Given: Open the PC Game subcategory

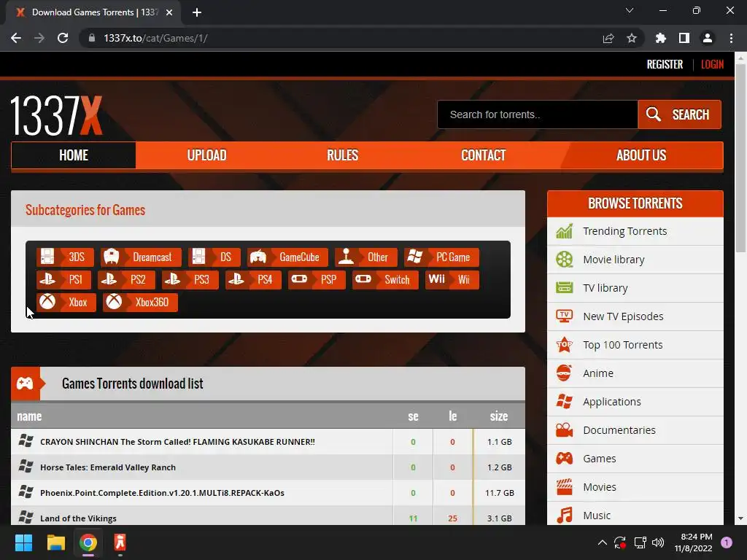Looking at the screenshot, I should pos(441,257).
